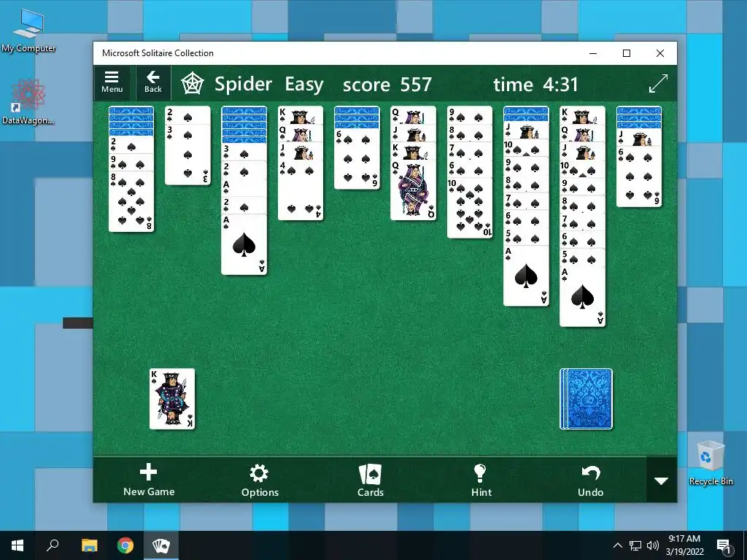Open the Cards selection button

coord(370,480)
